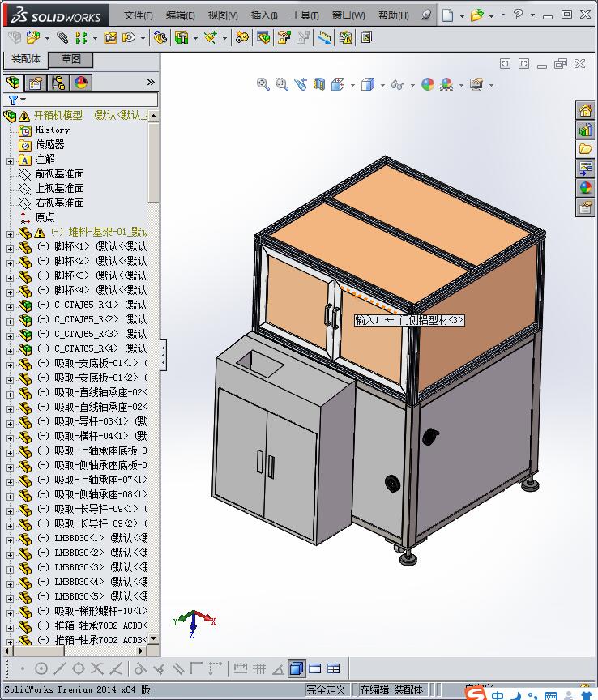The image size is (598, 700).
Task: Click Zoom to Fit magnifier icon
Action: point(263,84)
